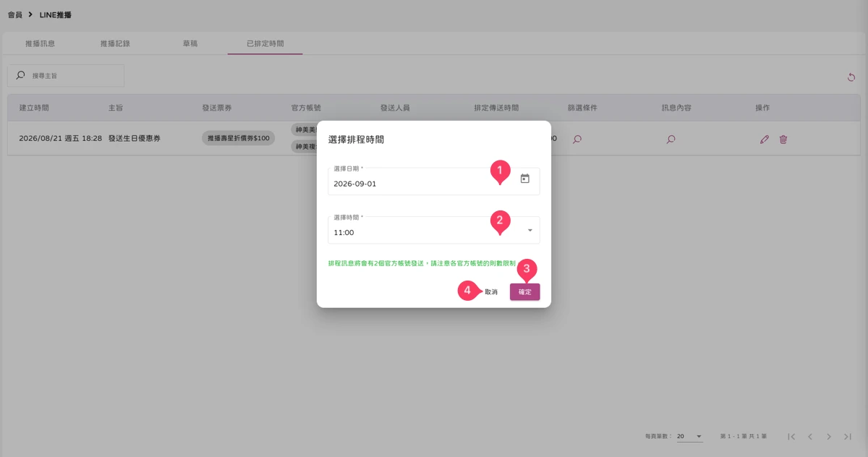Select the 已排定時間 tab
The height and width of the screenshot is (457, 868).
(265, 43)
